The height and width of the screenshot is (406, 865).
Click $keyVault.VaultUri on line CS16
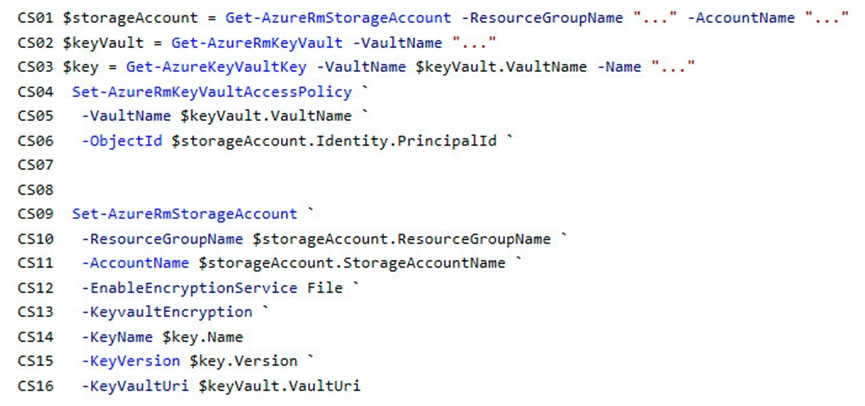point(279,385)
